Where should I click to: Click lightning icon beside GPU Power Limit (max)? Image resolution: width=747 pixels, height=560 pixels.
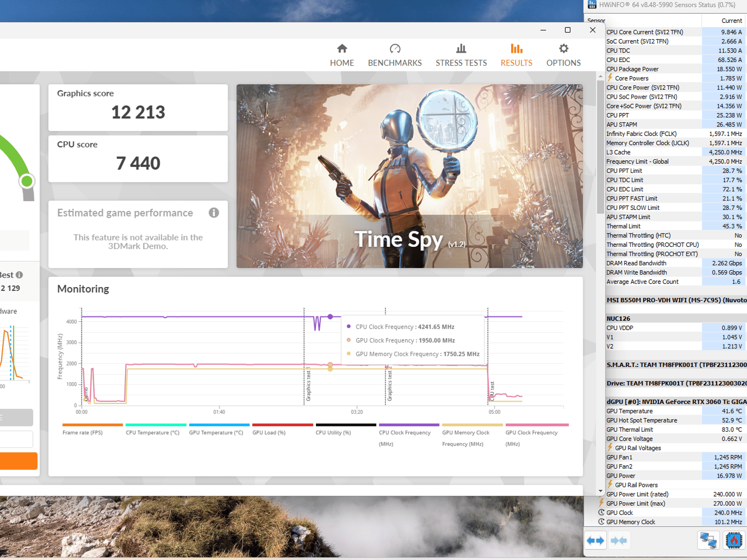601,503
